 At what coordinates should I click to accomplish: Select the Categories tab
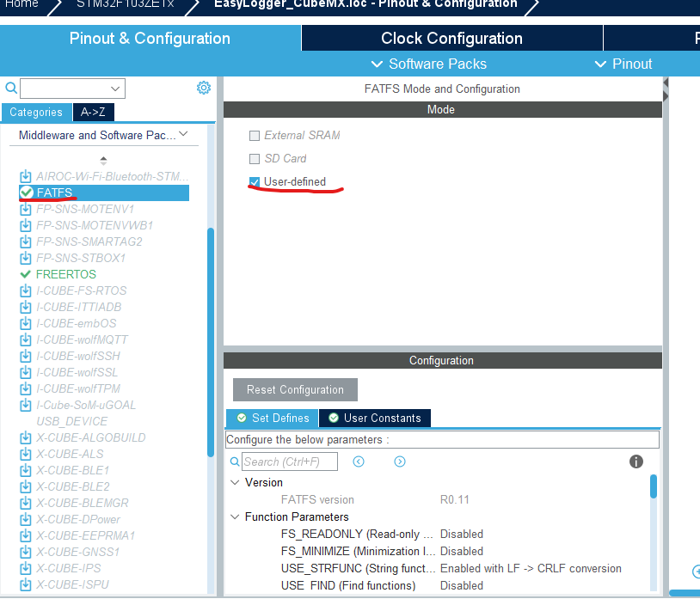tap(36, 112)
